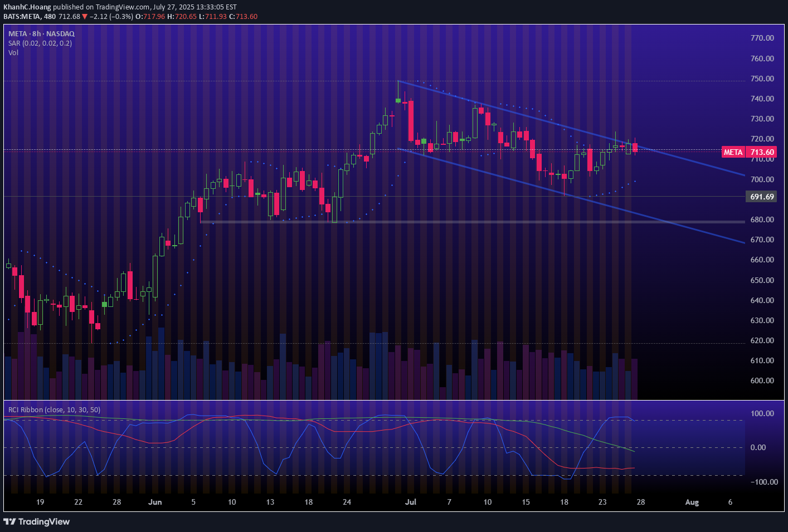The width and height of the screenshot is (788, 532).
Task: Click the 100.00 RCI axis label
Action: click(762, 413)
